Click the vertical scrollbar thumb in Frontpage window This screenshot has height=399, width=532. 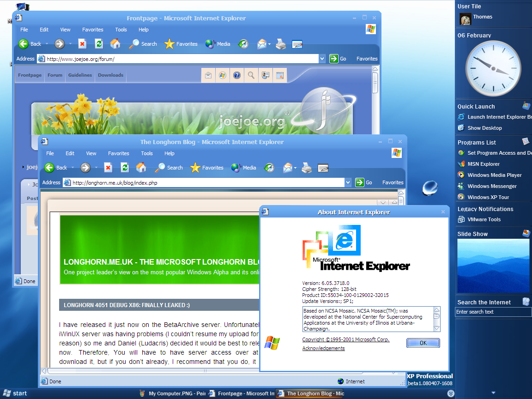click(375, 82)
